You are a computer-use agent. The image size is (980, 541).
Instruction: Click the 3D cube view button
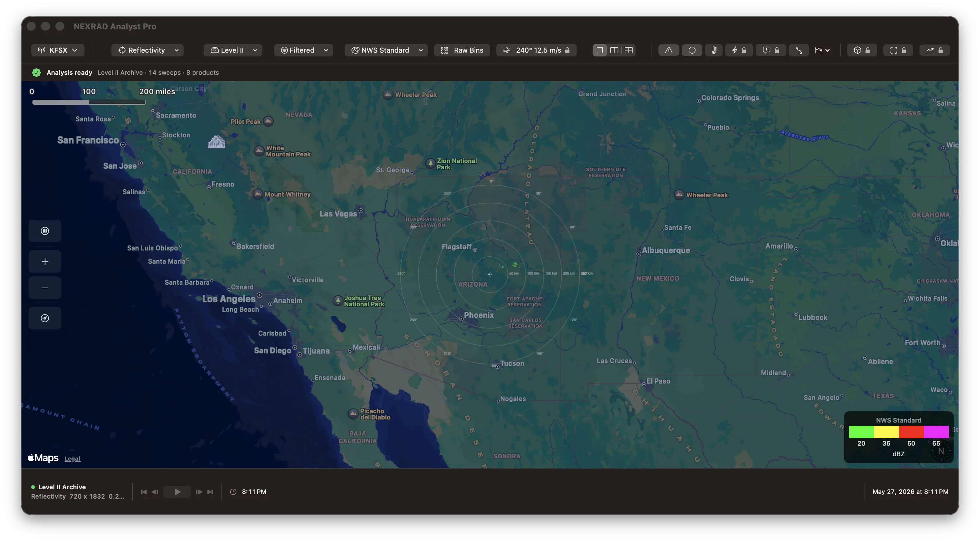(x=862, y=50)
